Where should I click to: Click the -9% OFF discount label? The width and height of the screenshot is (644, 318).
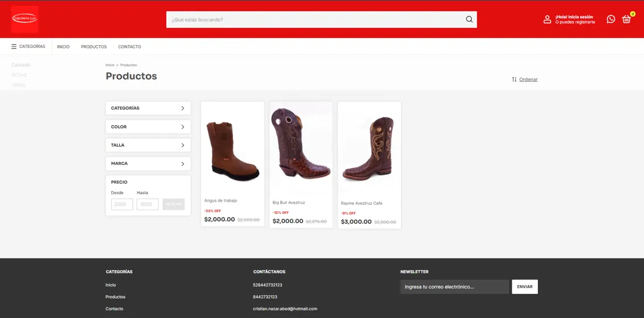click(x=348, y=213)
